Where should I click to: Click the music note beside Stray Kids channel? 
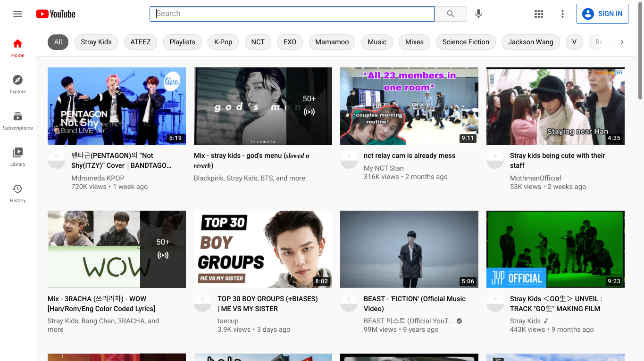(x=546, y=321)
